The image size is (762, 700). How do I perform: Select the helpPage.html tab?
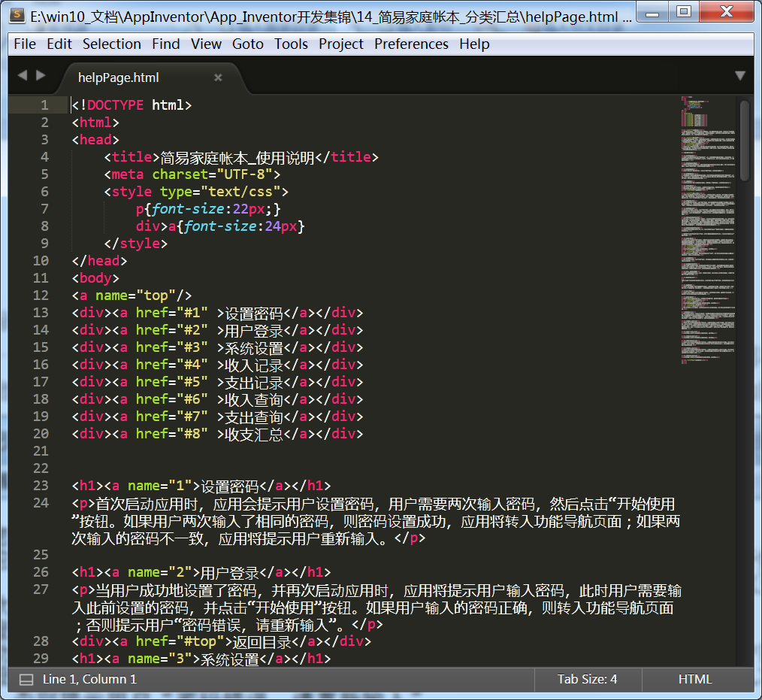(x=119, y=77)
